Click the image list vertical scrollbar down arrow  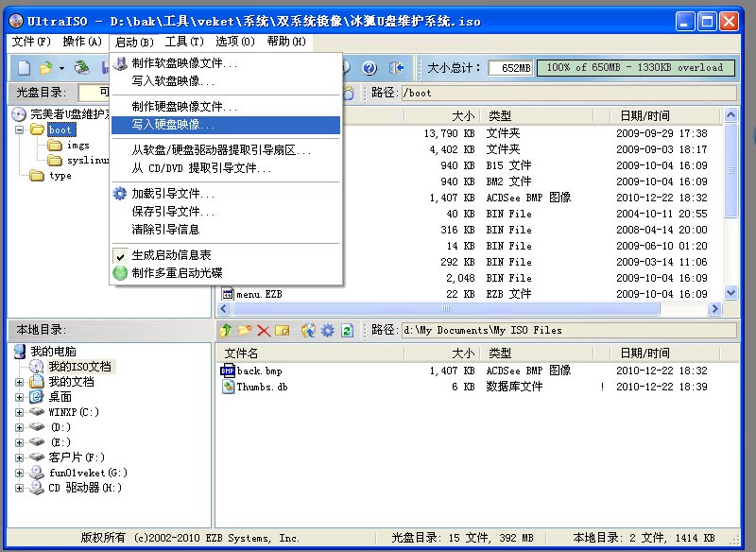[730, 293]
